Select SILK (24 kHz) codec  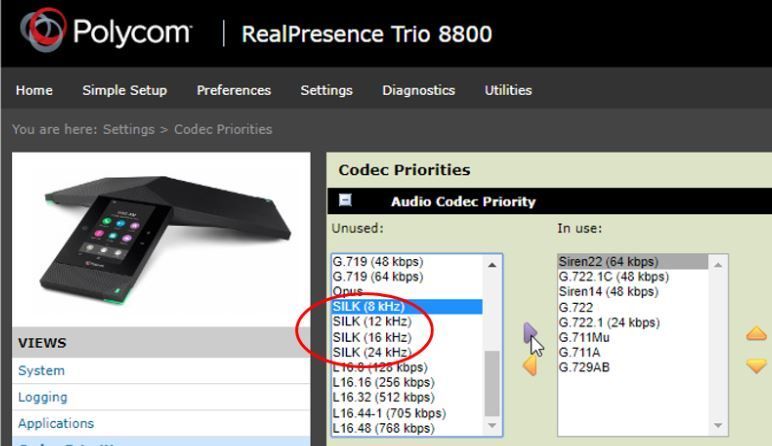tap(407, 352)
